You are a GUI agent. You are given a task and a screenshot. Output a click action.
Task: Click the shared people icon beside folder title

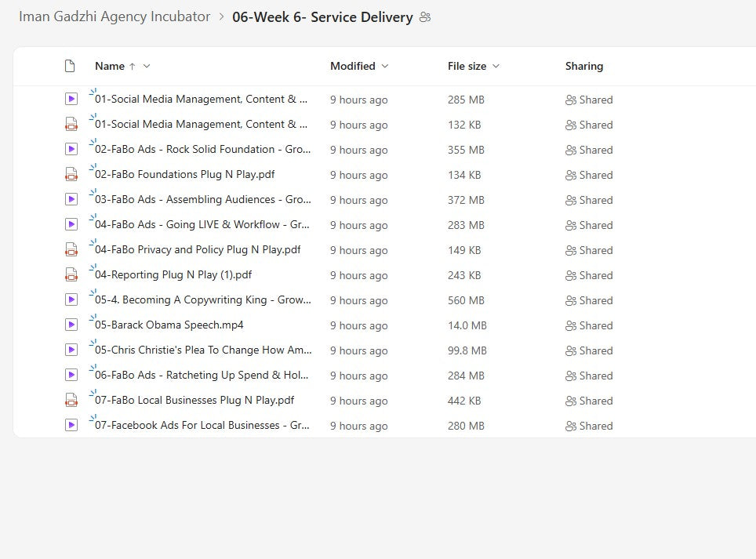(x=425, y=17)
